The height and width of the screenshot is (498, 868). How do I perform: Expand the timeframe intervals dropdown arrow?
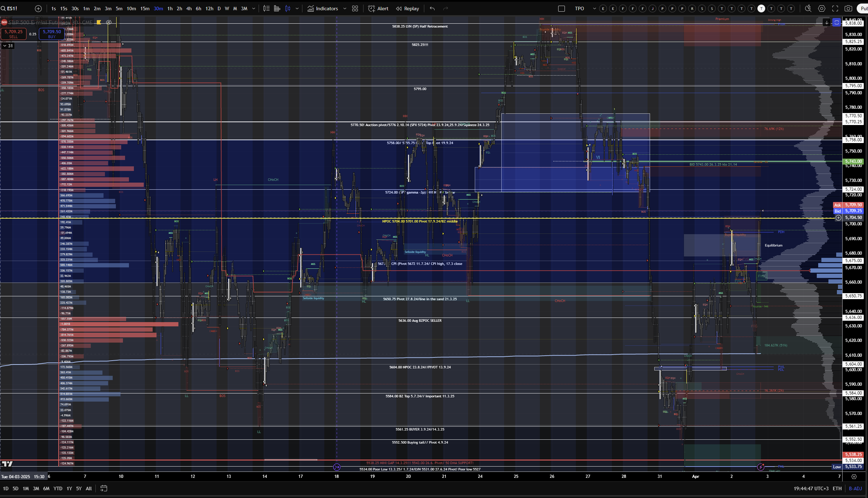[254, 8]
